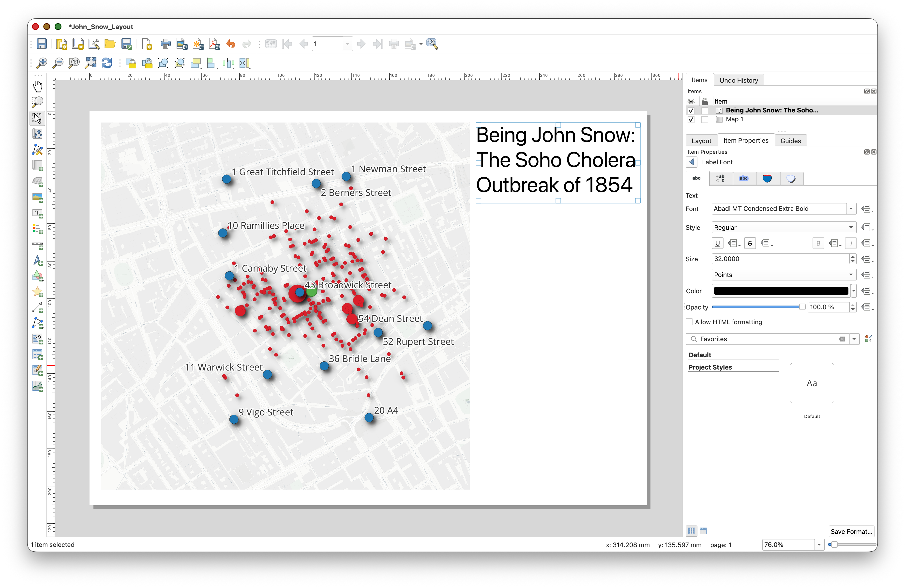
Task: Click Export as PDF icon
Action: coord(214,44)
